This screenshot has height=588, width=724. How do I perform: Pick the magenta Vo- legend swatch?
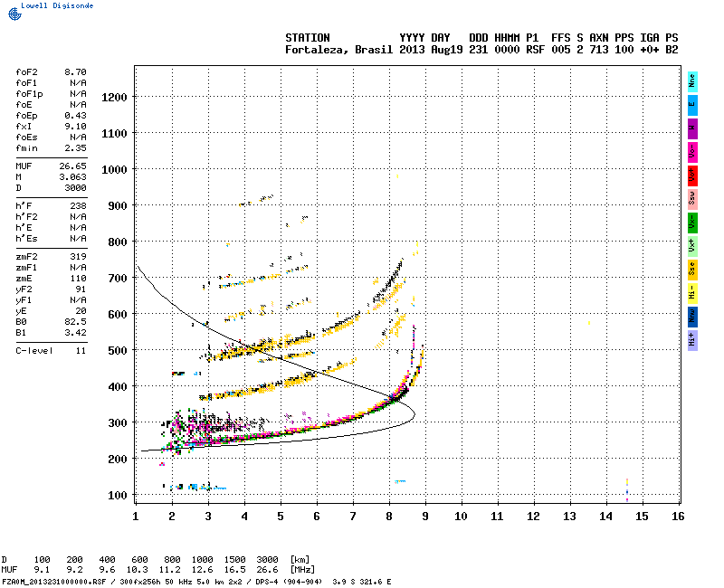pyautogui.click(x=692, y=152)
